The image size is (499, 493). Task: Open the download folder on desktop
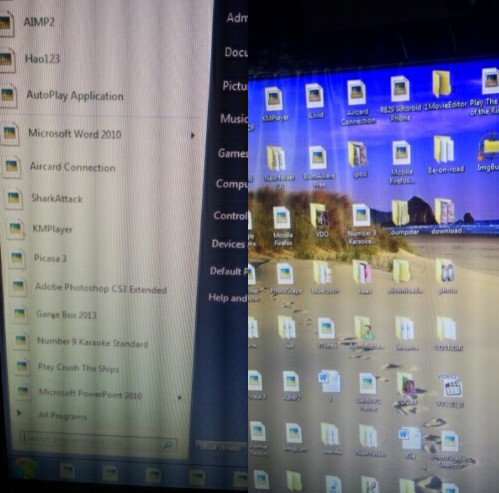pos(446,216)
